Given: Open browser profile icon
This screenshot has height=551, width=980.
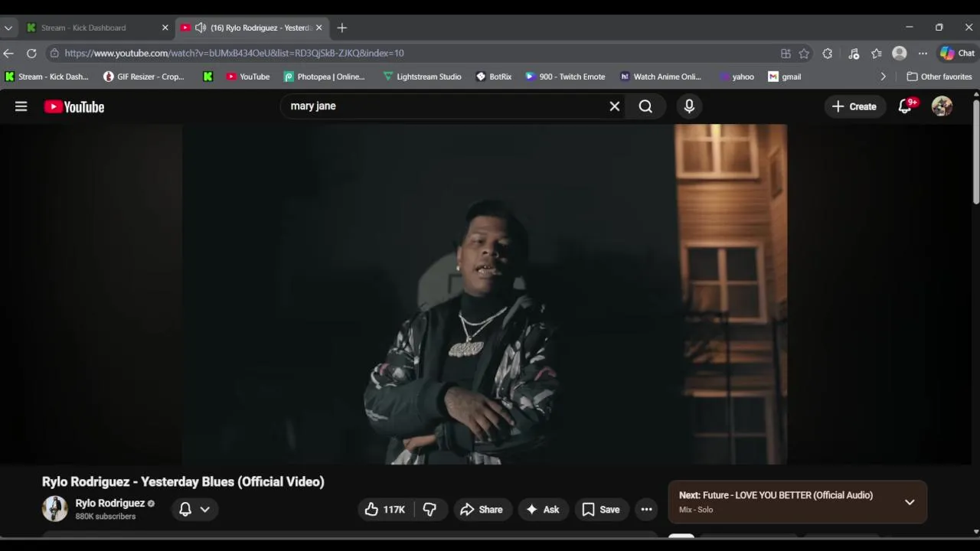Looking at the screenshot, I should pos(900,54).
